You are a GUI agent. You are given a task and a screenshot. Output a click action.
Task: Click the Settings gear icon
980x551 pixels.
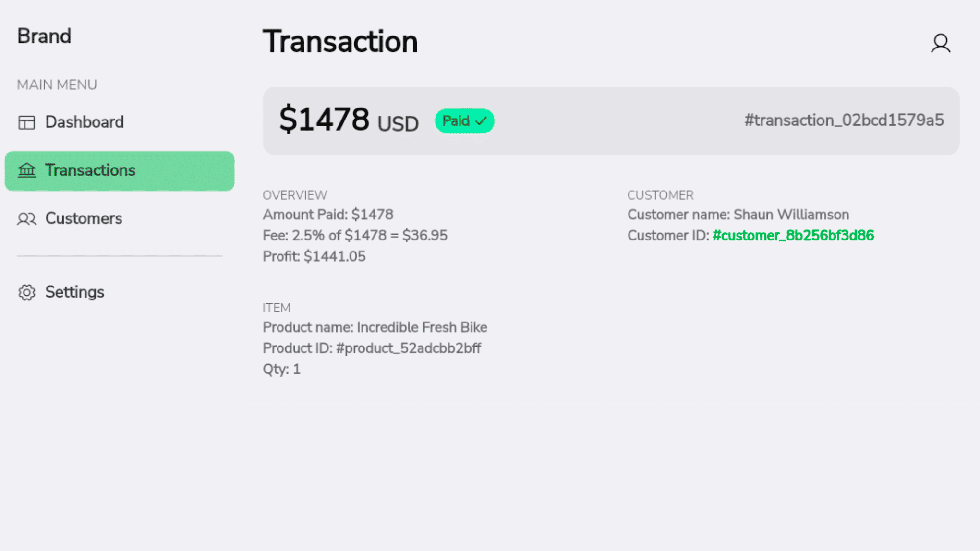(26, 292)
